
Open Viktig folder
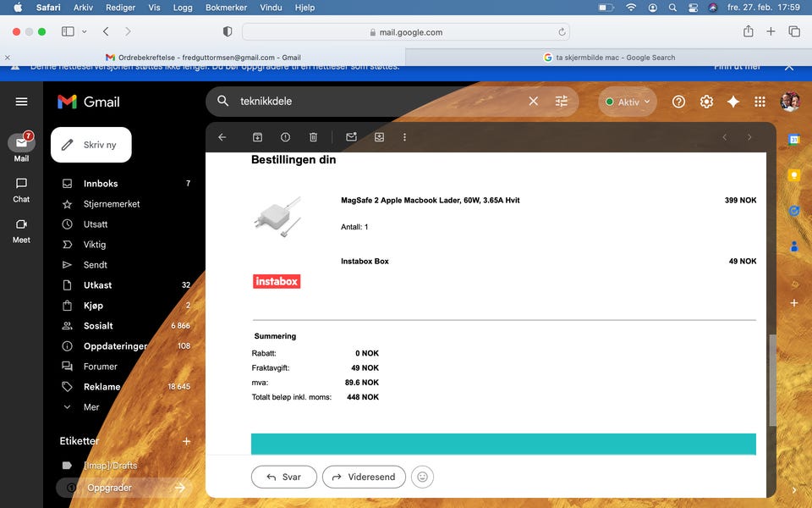[x=126, y=244]
